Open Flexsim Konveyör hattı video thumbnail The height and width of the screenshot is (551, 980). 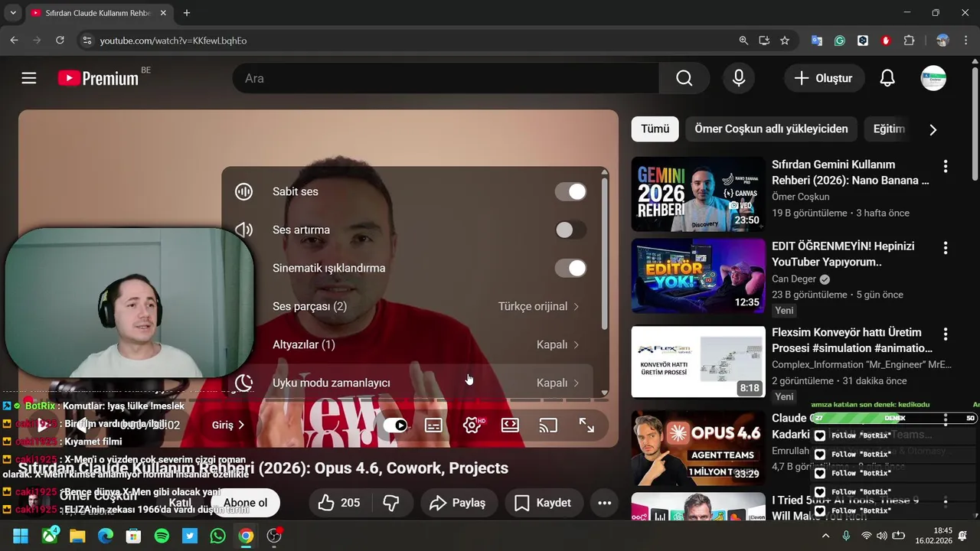[698, 362]
